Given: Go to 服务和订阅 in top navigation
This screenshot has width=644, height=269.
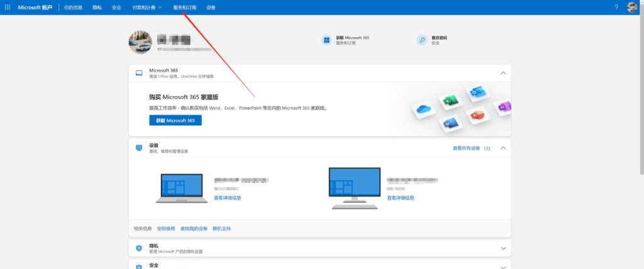Looking at the screenshot, I should 184,7.
